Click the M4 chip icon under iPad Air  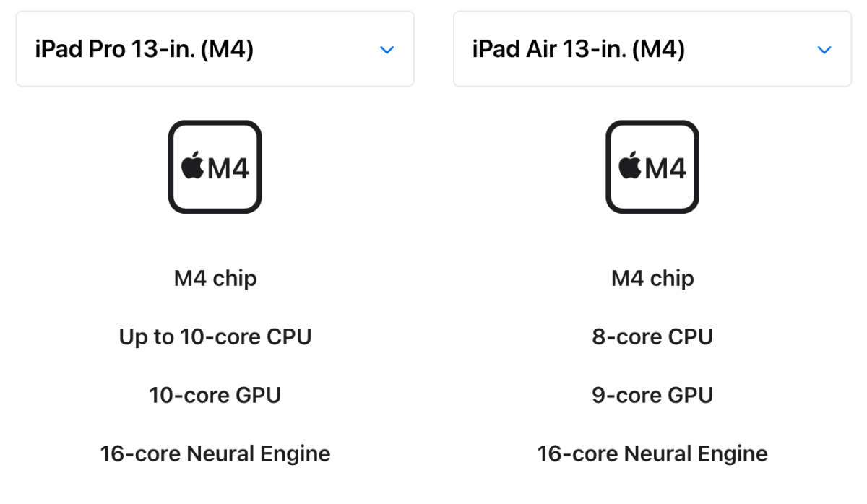click(652, 165)
